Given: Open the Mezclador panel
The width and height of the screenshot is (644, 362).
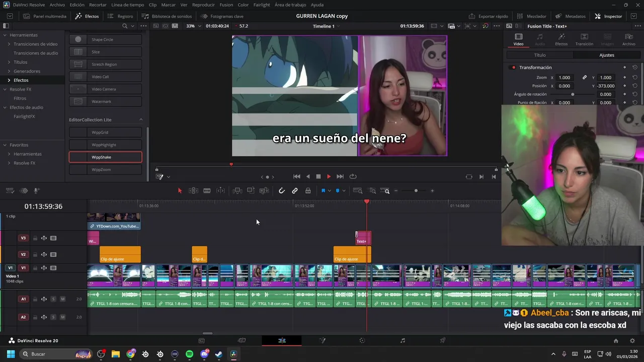Looking at the screenshot, I should [x=532, y=16].
